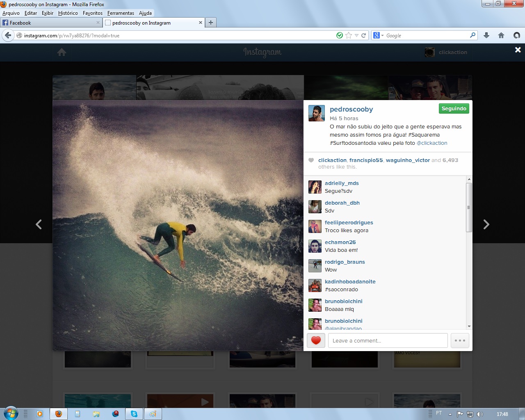Open the Ferramentas menu
Image resolution: width=525 pixels, height=420 pixels.
(121, 13)
